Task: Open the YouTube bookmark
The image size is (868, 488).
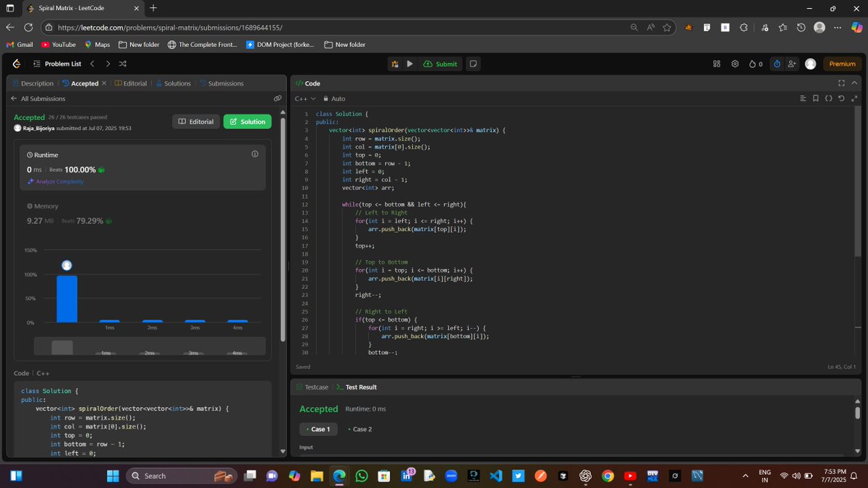Action: [x=58, y=44]
